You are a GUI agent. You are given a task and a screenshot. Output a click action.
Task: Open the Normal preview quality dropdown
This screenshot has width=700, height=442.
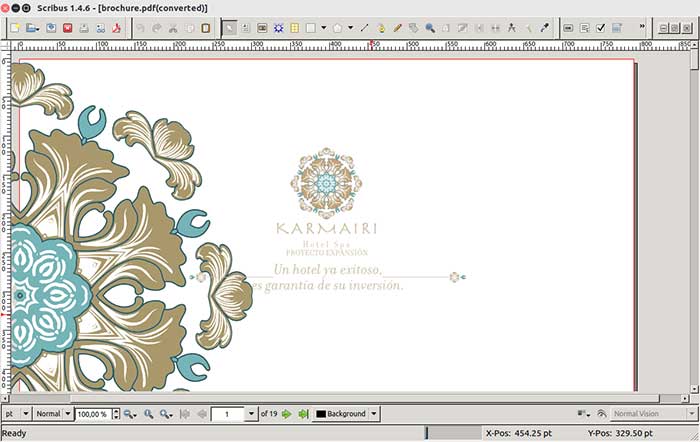point(53,414)
